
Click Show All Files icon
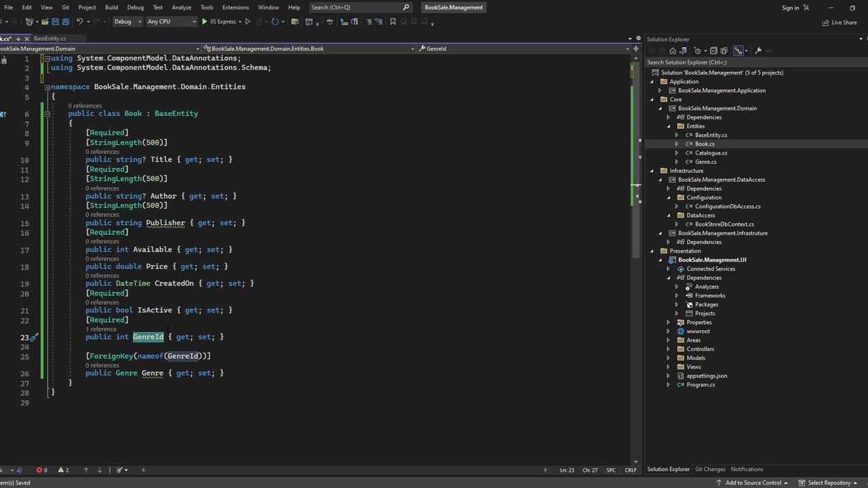point(724,51)
